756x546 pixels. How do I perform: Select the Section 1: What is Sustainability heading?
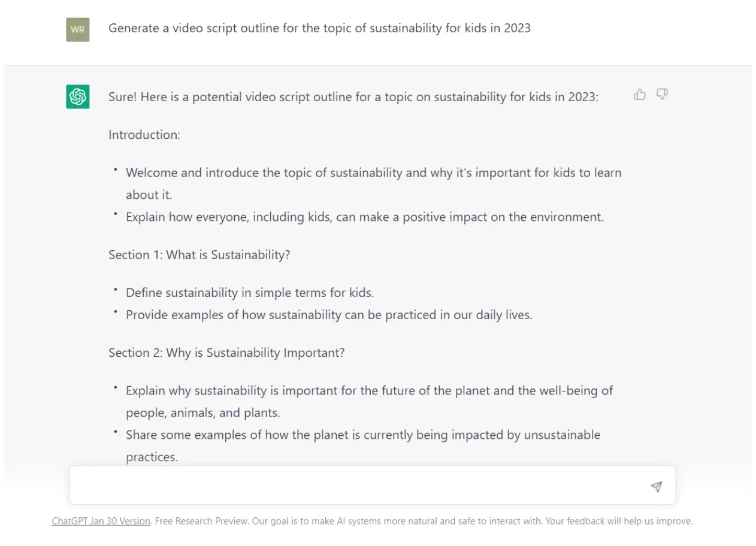pyautogui.click(x=198, y=254)
